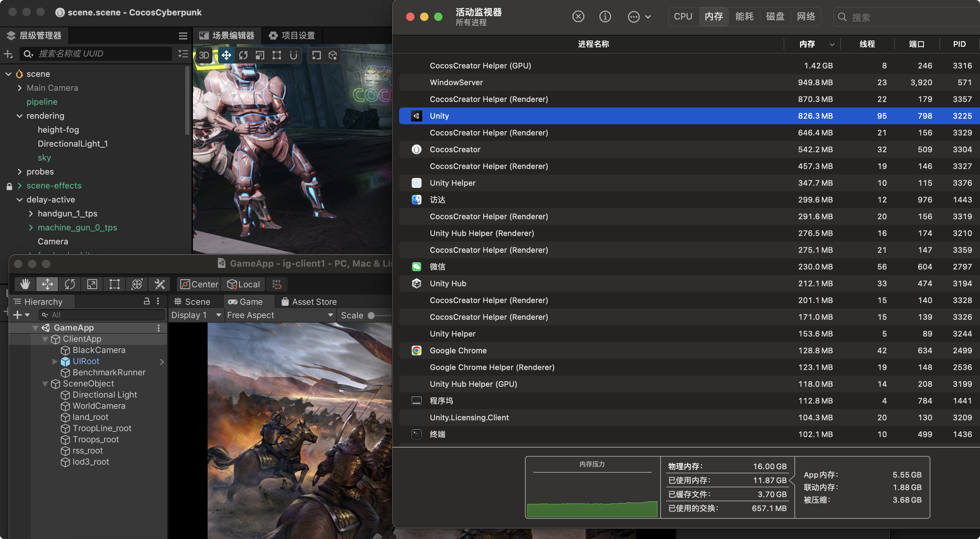Toggle Center pivot mode in Unity

point(199,284)
